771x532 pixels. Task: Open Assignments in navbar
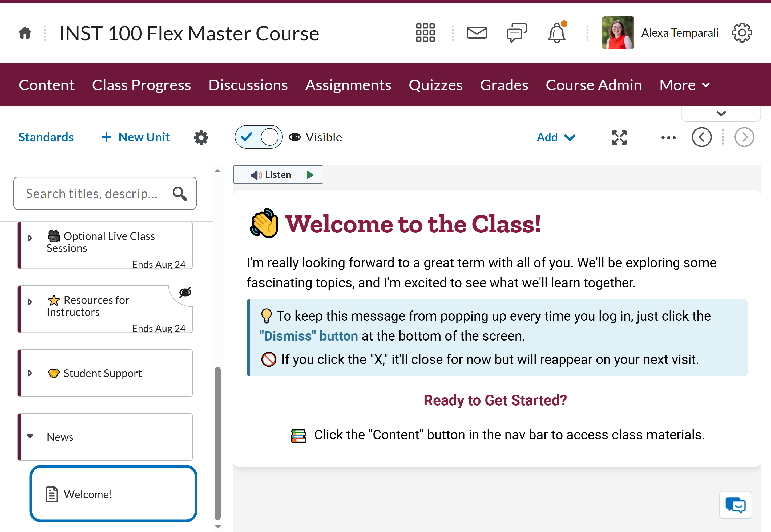348,85
